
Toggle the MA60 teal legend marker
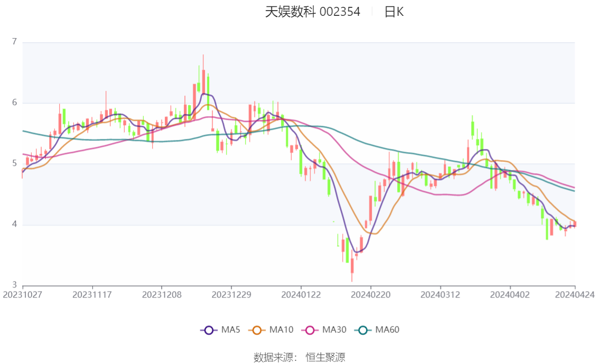click(x=363, y=330)
